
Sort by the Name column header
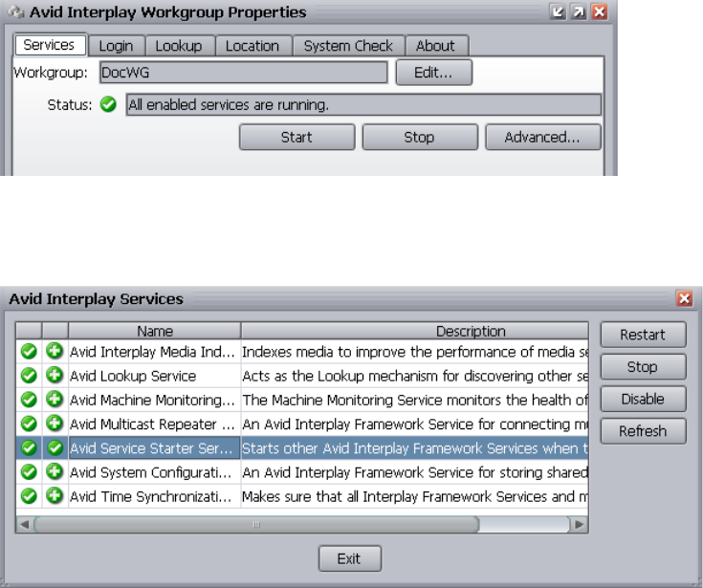(155, 331)
